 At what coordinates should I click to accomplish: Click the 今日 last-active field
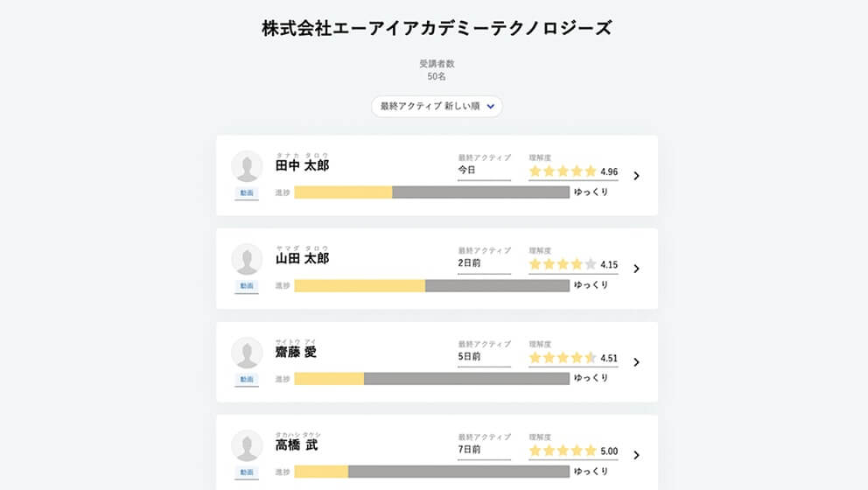click(484, 170)
